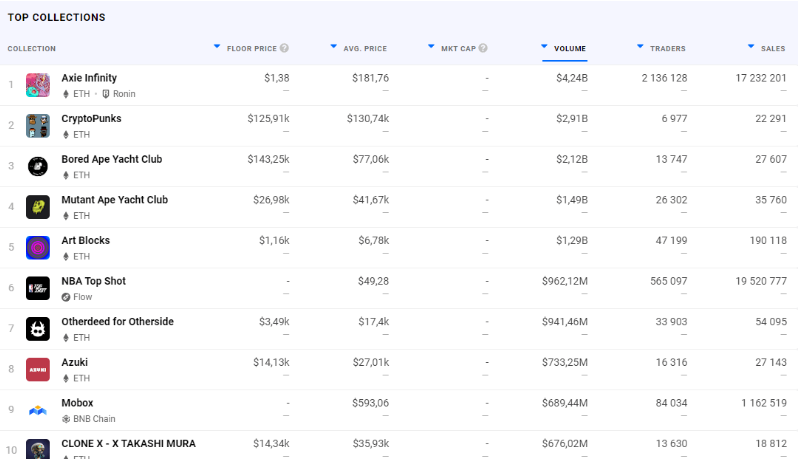Image resolution: width=799 pixels, height=459 pixels.
Task: Click NBA Top Shot sales 19 520 777
Action: tap(761, 281)
